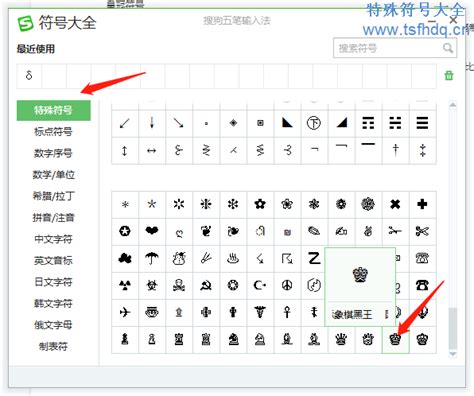Switch to the 数字序号 category
Screen dimensions: 474x396
coord(53,153)
